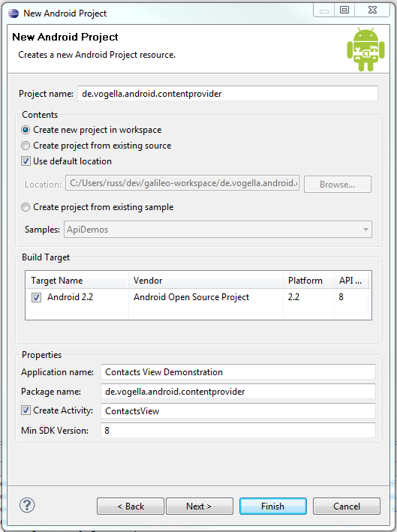Screen dimensions: 397x532
Task: Edit the Create Activity name field
Action: click(238, 411)
